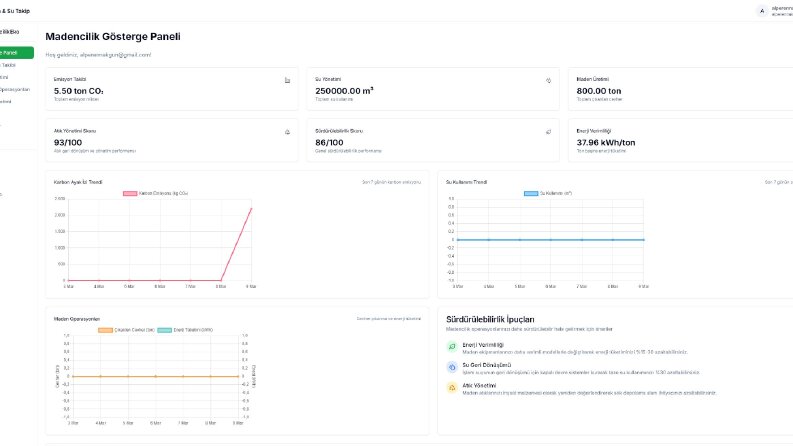Toggle the teal Enerji Tüketimi legend swatch
The width and height of the screenshot is (793, 446).
[164, 330]
